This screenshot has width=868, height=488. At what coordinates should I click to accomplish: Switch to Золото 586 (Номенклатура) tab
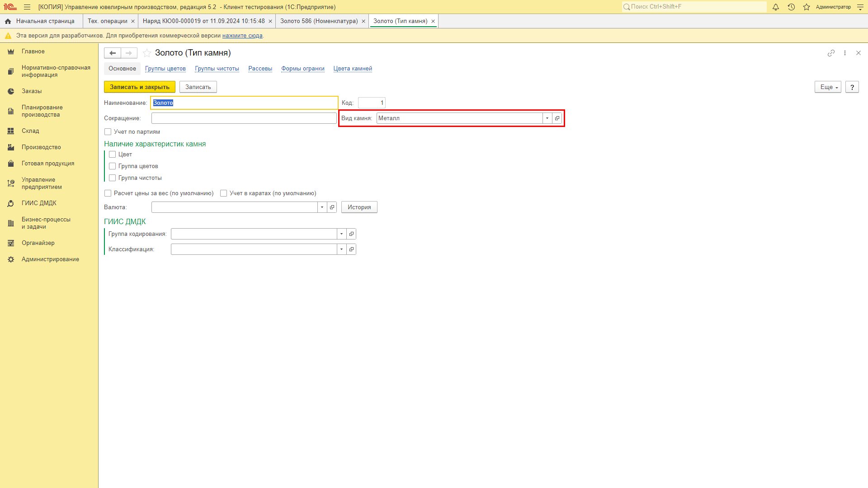tap(319, 21)
